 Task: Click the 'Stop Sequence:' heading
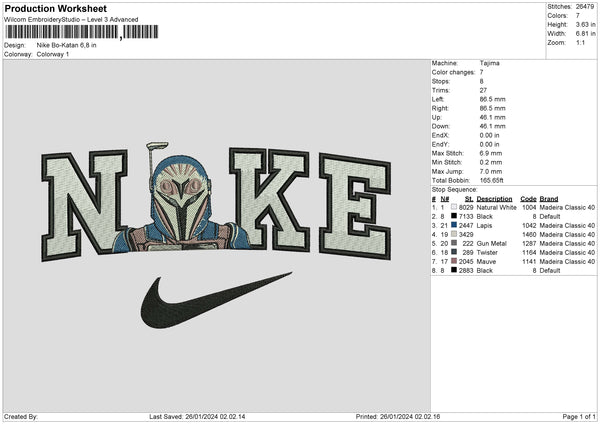pos(455,190)
